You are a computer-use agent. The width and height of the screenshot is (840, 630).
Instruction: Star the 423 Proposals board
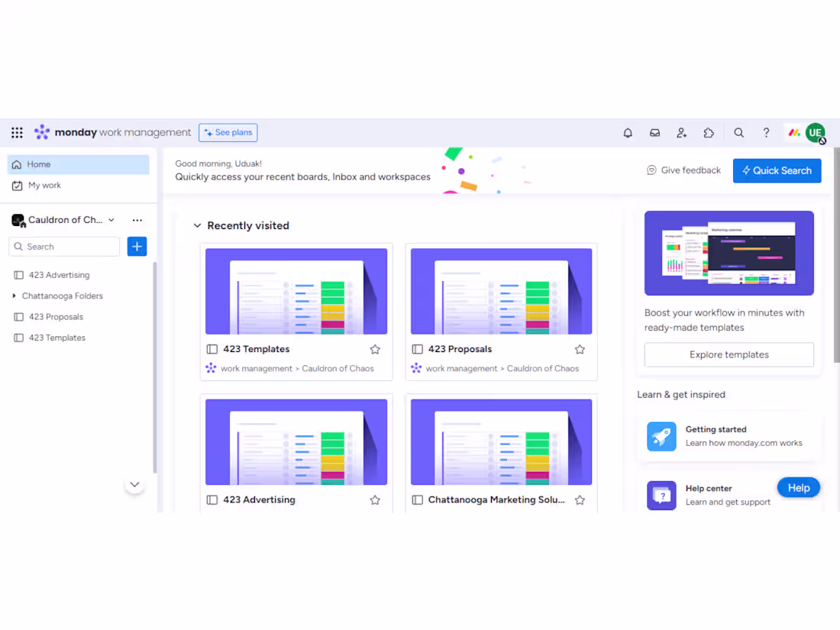[580, 349]
